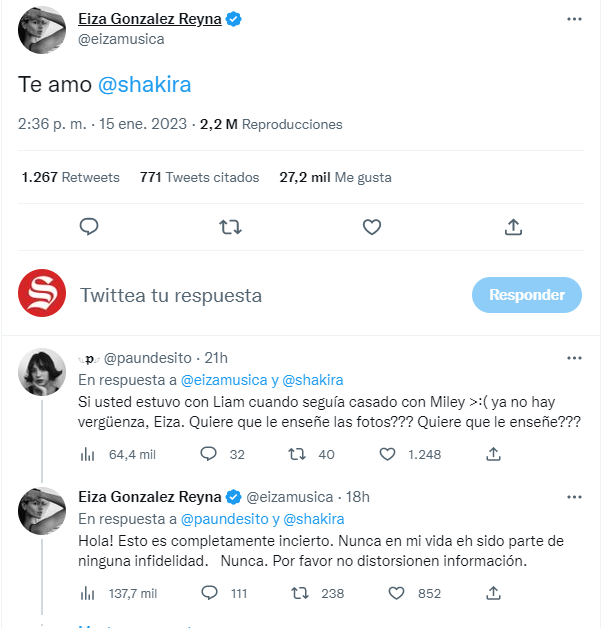The width and height of the screenshot is (613, 628).
Task: Share Eiza's reply tweet
Action: [492, 593]
